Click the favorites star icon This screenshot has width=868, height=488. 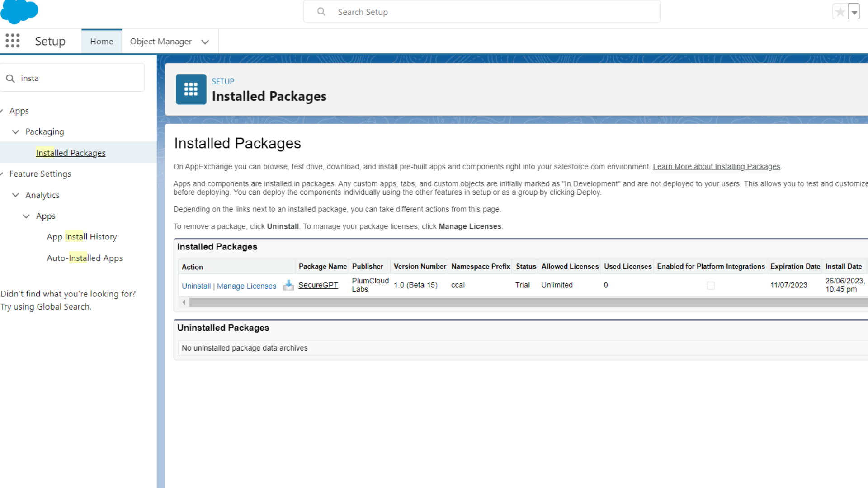840,12
